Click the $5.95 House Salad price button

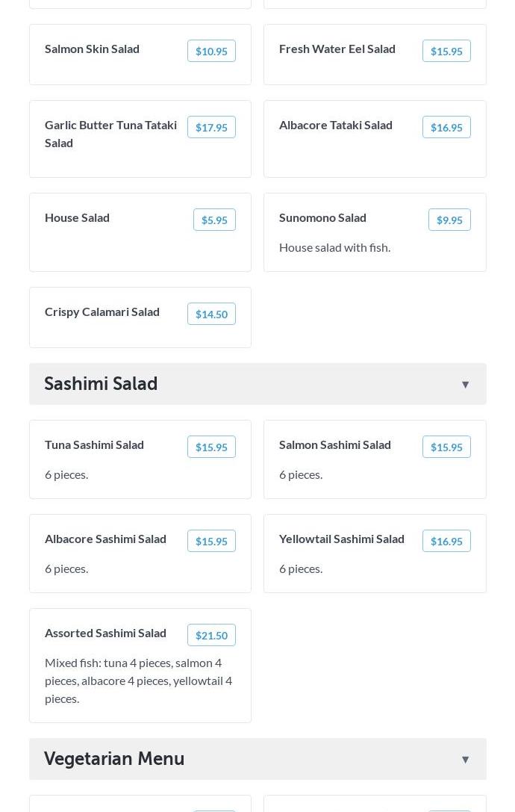click(x=214, y=220)
